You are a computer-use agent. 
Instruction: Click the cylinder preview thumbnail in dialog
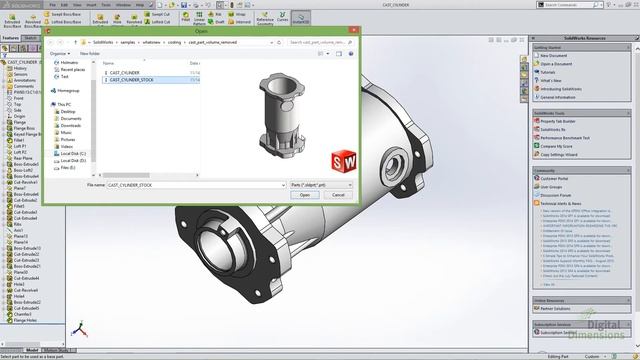tap(282, 116)
